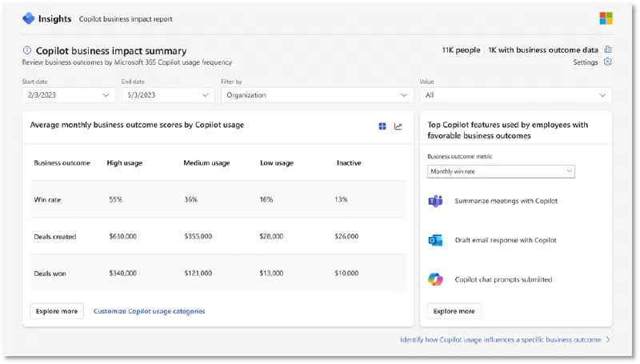Click the chart icon next to business outcome data

(x=608, y=50)
